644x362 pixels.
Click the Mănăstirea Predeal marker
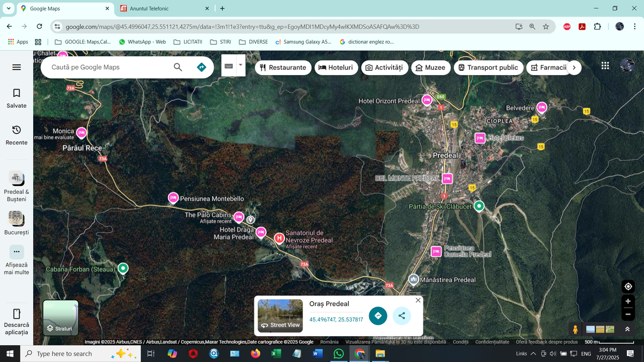pyautogui.click(x=413, y=279)
